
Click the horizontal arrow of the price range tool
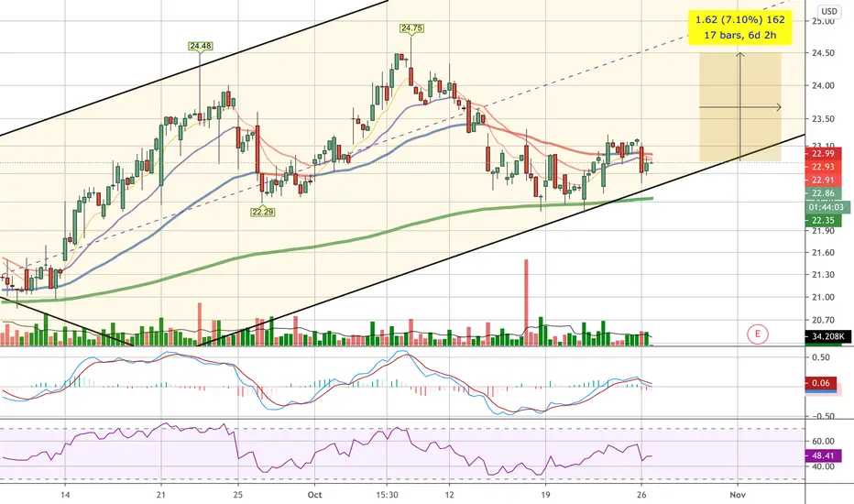coord(740,107)
